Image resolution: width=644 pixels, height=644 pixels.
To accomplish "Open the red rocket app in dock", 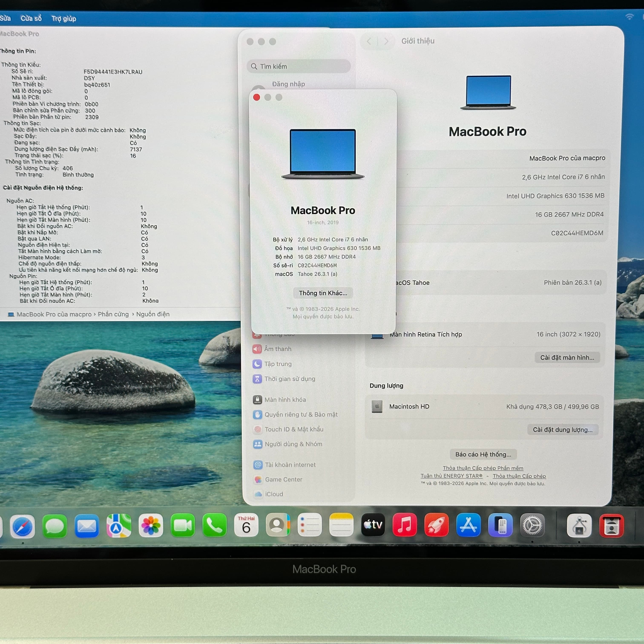I will (x=436, y=525).
